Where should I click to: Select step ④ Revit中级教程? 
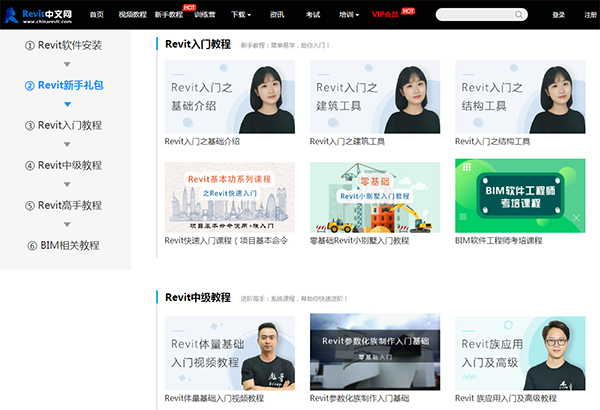tap(64, 165)
